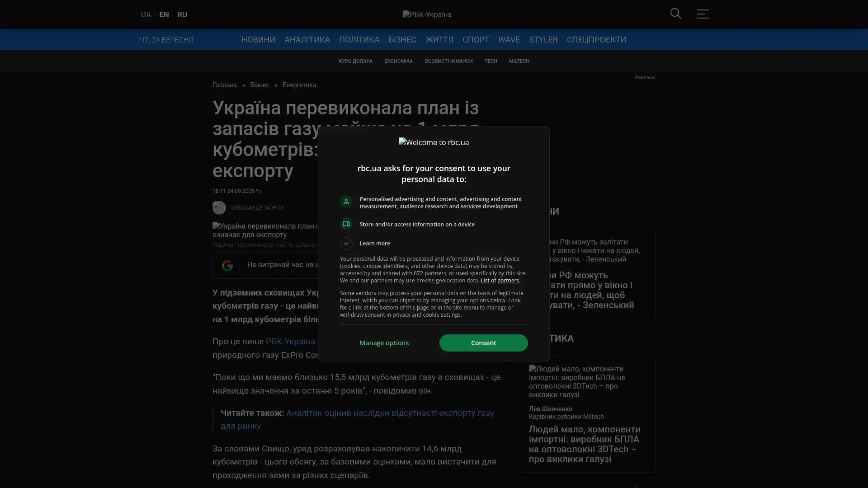Open the TECH submenu link
The image size is (868, 488).
[491, 61]
